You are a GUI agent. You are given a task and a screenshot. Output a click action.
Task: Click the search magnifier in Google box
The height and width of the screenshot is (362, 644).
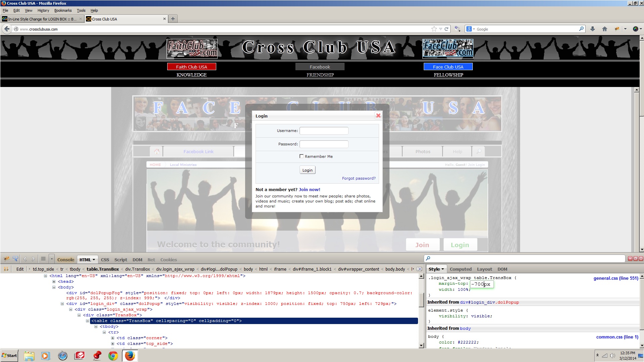click(x=581, y=29)
